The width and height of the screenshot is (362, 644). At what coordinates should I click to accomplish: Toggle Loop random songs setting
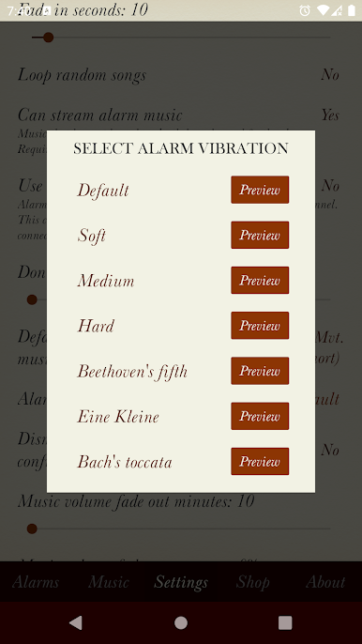point(178,75)
